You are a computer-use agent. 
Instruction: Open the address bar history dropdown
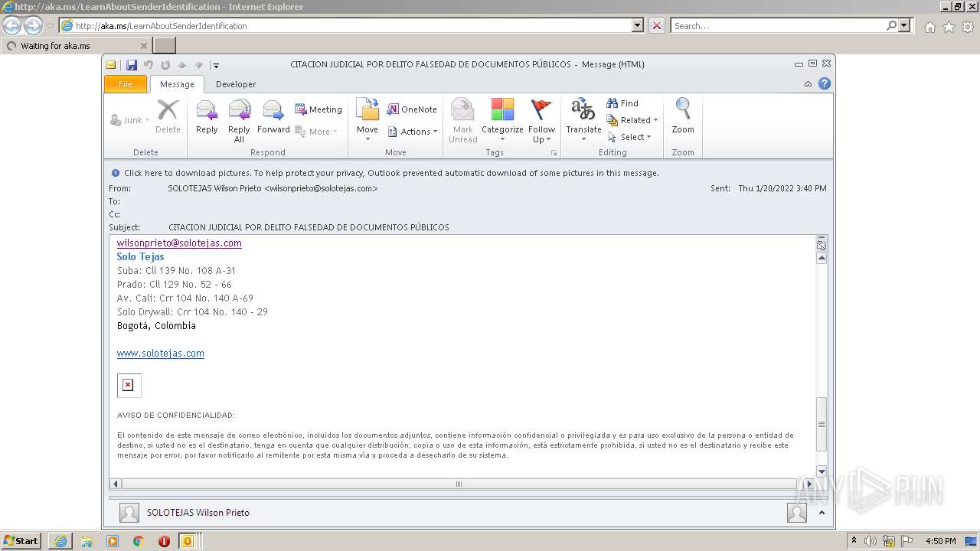(x=638, y=25)
